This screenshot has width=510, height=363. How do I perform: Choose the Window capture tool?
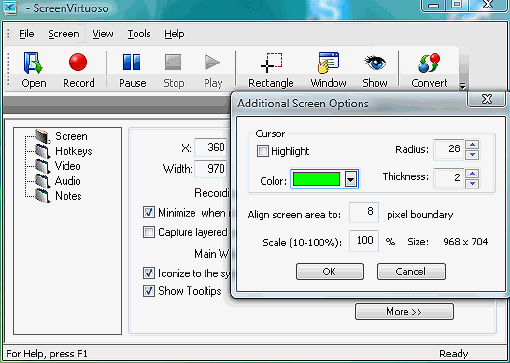click(x=328, y=62)
